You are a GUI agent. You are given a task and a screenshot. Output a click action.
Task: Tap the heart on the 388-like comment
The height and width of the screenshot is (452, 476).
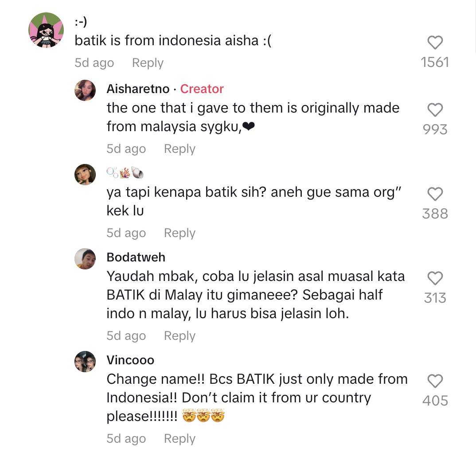coord(435,194)
